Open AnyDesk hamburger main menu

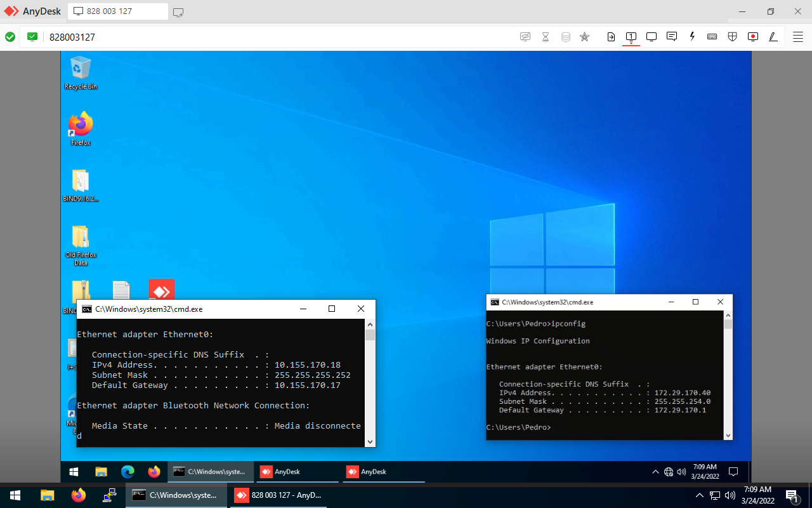click(798, 37)
